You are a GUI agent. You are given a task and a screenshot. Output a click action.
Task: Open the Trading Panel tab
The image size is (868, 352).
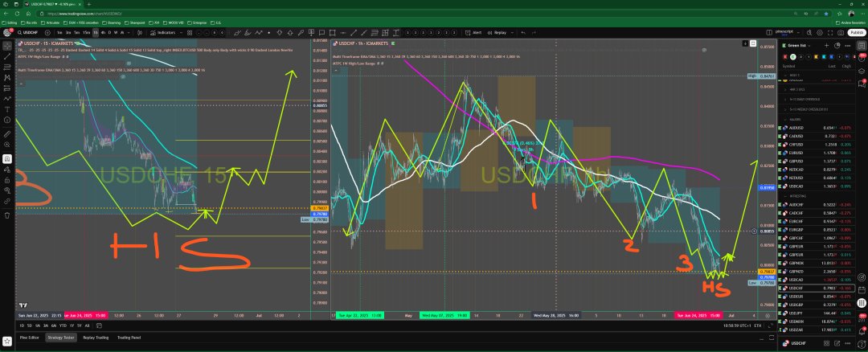click(x=129, y=337)
